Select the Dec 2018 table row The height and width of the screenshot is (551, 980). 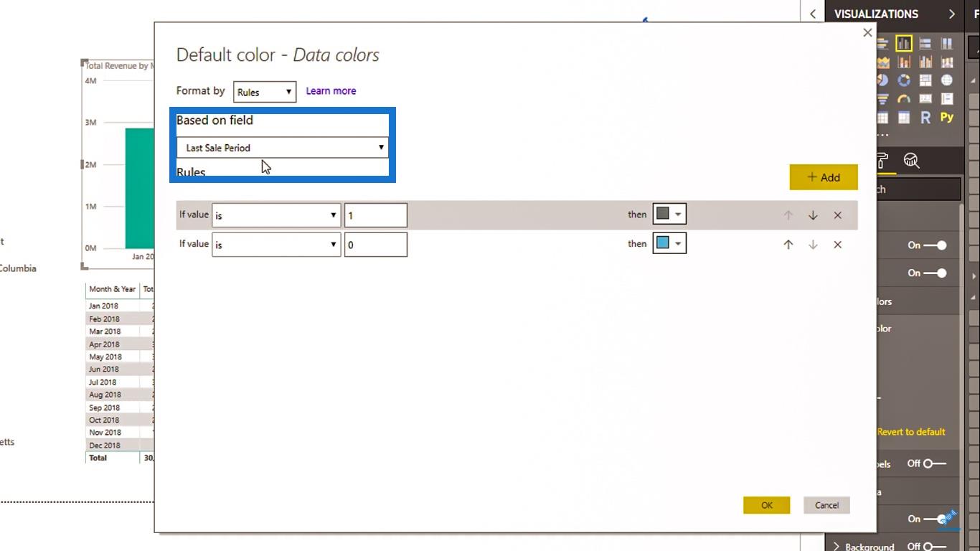119,446
